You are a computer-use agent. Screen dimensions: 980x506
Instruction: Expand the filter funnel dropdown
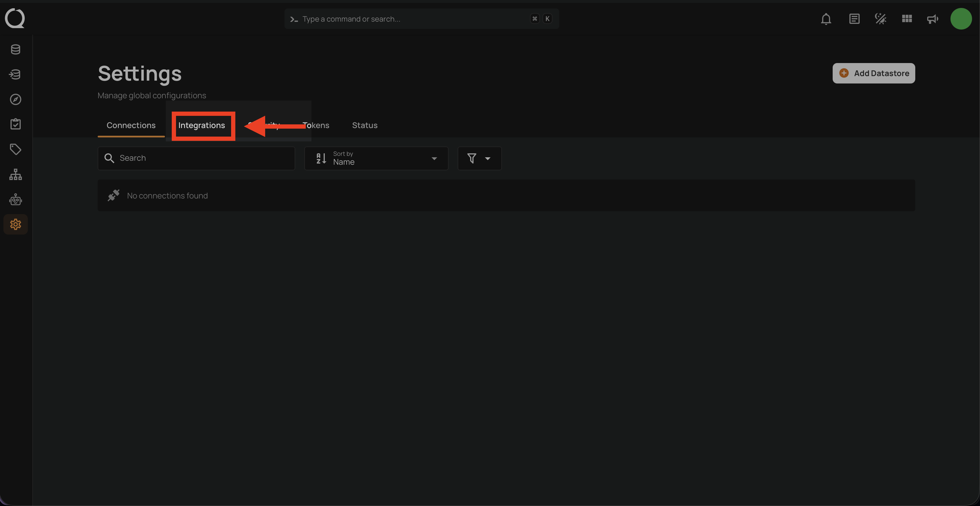point(479,158)
